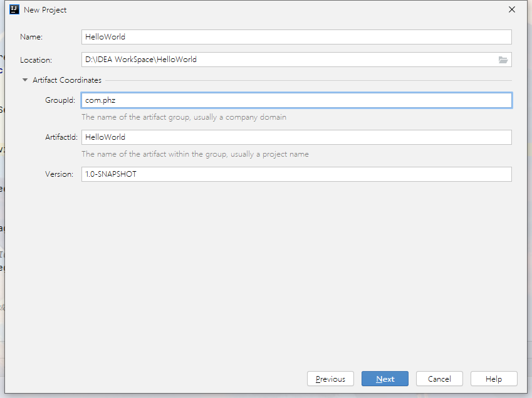Click the folder browse icon in Location

(503, 60)
